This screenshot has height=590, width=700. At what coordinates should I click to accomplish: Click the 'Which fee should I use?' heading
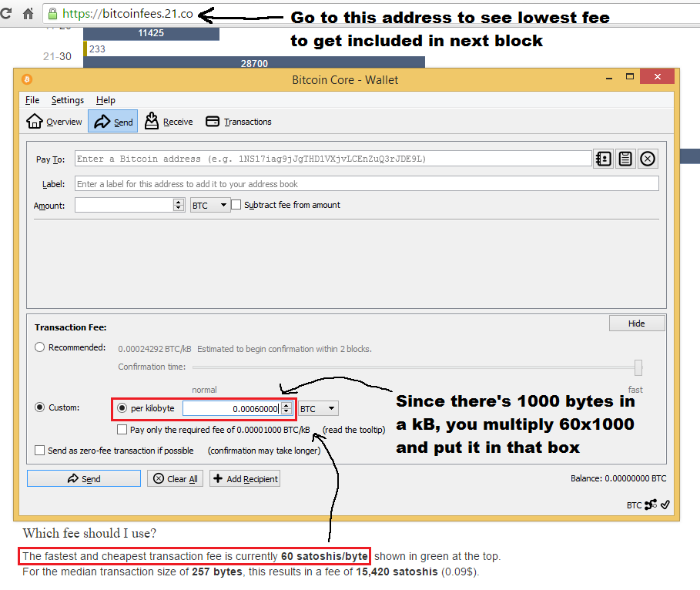point(89,533)
